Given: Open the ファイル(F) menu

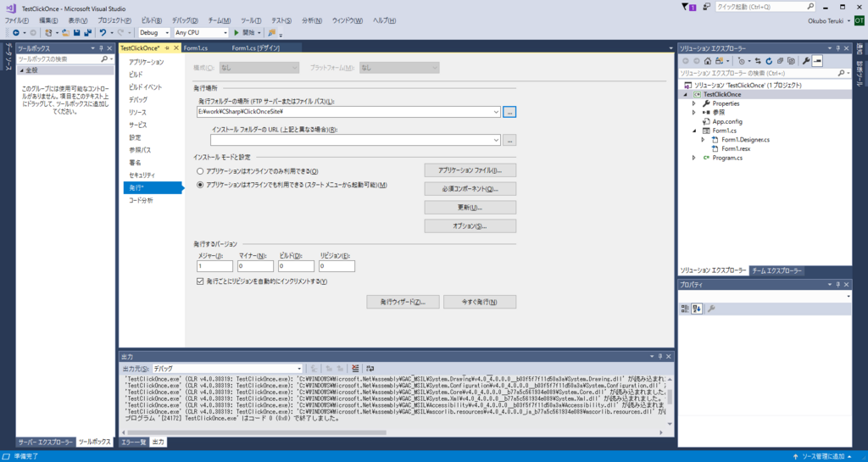Looking at the screenshot, I should [17, 20].
